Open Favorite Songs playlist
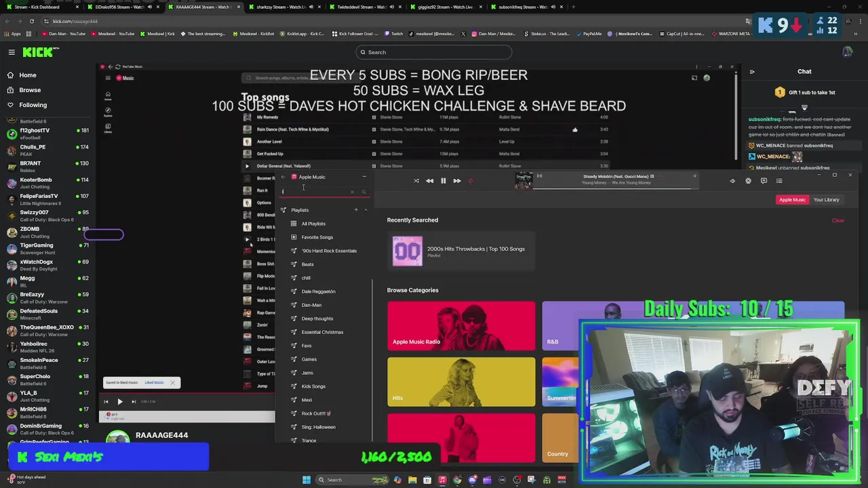Image resolution: width=868 pixels, height=488 pixels. [x=317, y=237]
